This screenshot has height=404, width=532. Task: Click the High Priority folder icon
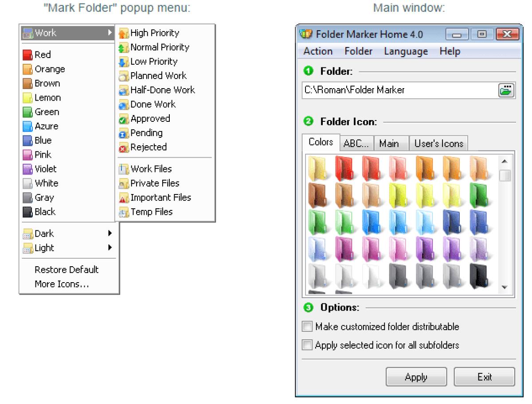pyautogui.click(x=124, y=33)
